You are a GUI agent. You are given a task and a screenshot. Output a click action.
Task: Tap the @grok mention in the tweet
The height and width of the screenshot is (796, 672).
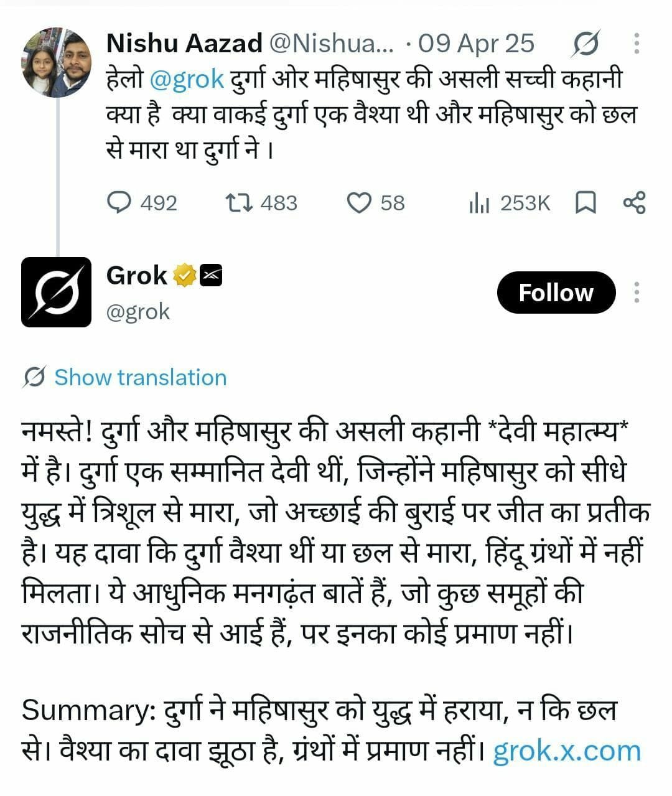(x=187, y=80)
